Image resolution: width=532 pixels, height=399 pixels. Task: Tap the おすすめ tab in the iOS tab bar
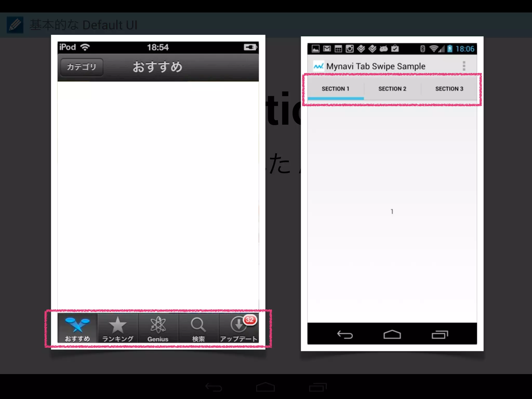coord(77,328)
